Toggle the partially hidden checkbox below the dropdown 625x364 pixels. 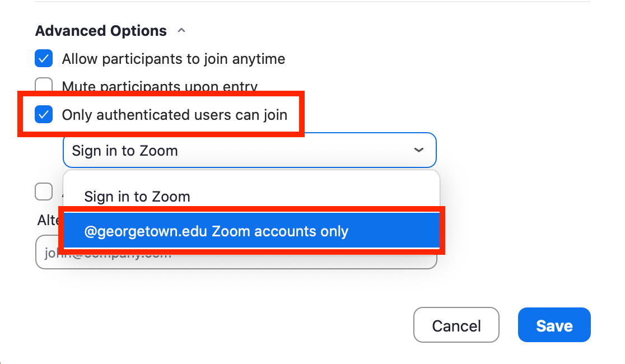pos(44,192)
